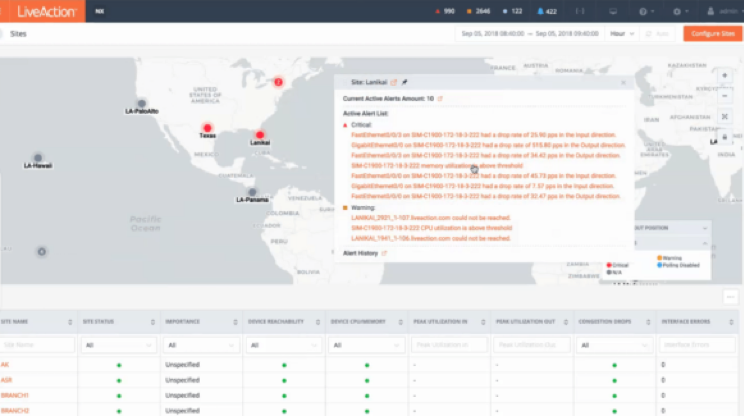744x416 pixels.
Task: Zoom out on the map
Action: tap(724, 95)
